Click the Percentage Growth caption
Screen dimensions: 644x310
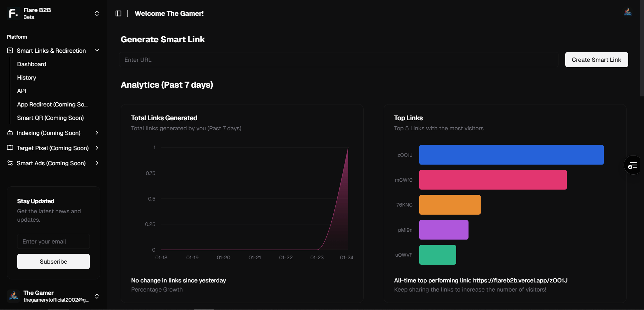(x=157, y=290)
